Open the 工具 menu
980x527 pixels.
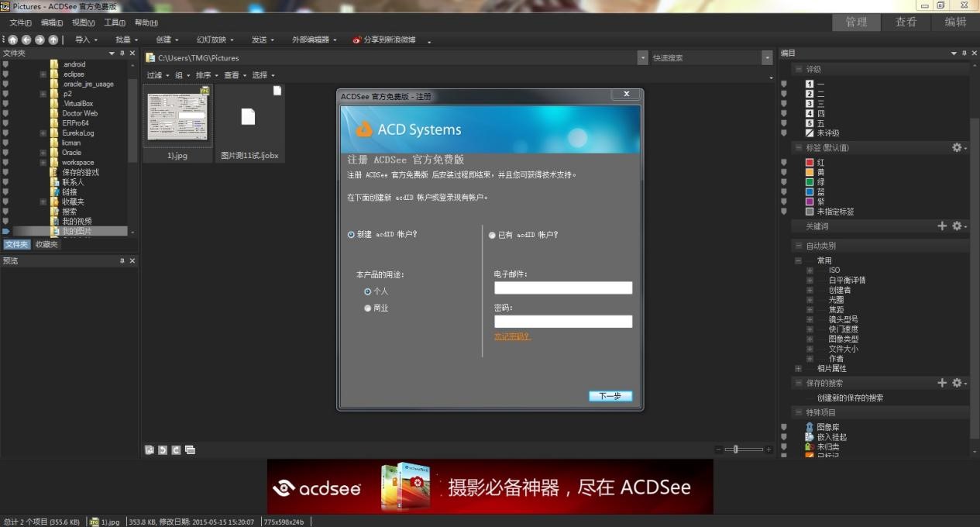point(113,22)
